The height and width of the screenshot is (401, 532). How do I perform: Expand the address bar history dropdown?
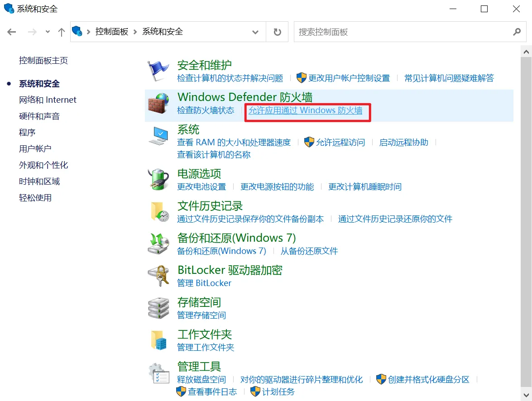pos(255,32)
